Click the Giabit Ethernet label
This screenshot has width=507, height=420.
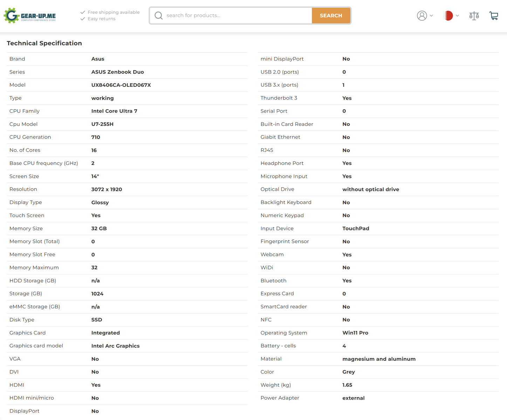280,137
